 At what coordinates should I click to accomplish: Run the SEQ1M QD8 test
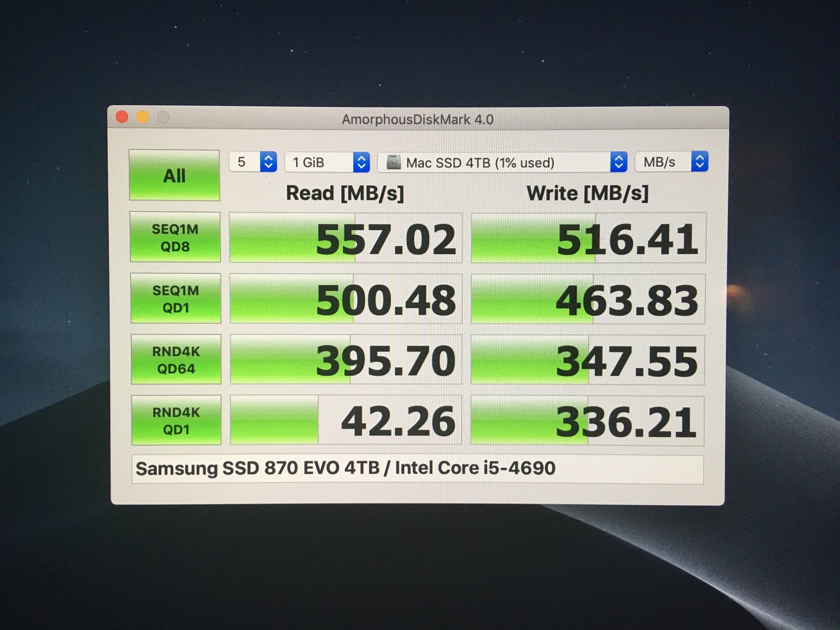coord(175,237)
